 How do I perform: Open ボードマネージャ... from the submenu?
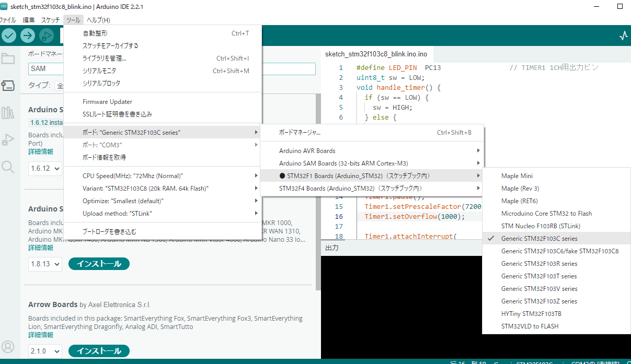(372, 133)
